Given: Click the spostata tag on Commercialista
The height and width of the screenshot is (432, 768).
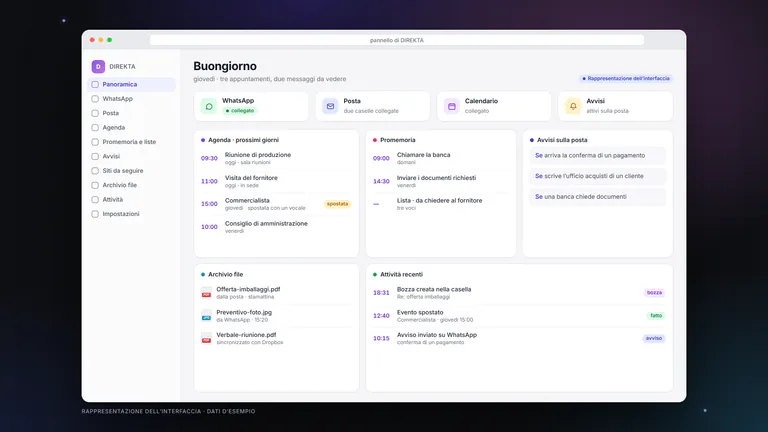Looking at the screenshot, I should tap(337, 204).
